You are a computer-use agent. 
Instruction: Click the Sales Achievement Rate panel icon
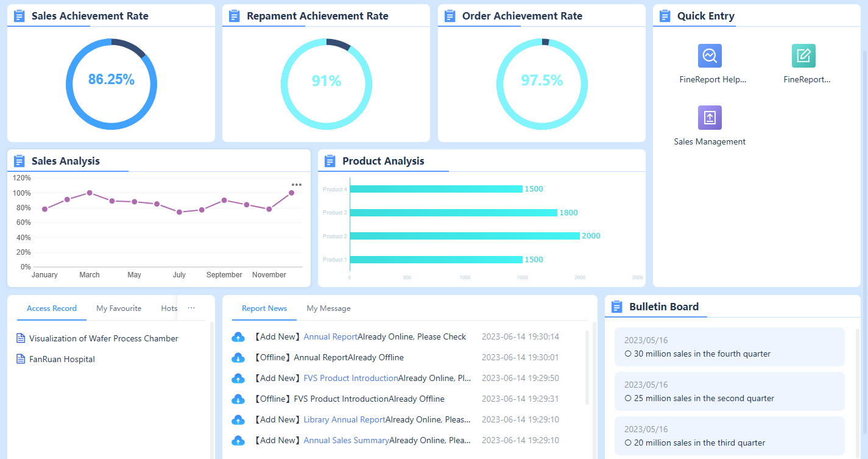[18, 15]
